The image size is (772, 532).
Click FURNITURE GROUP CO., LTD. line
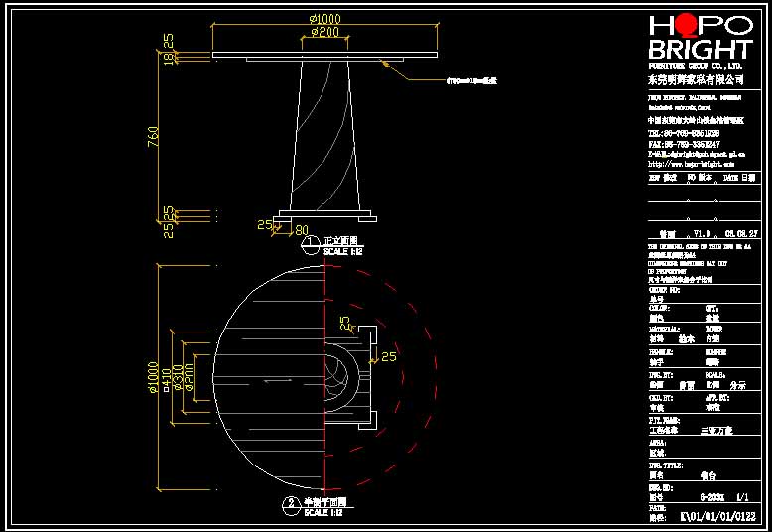(695, 66)
